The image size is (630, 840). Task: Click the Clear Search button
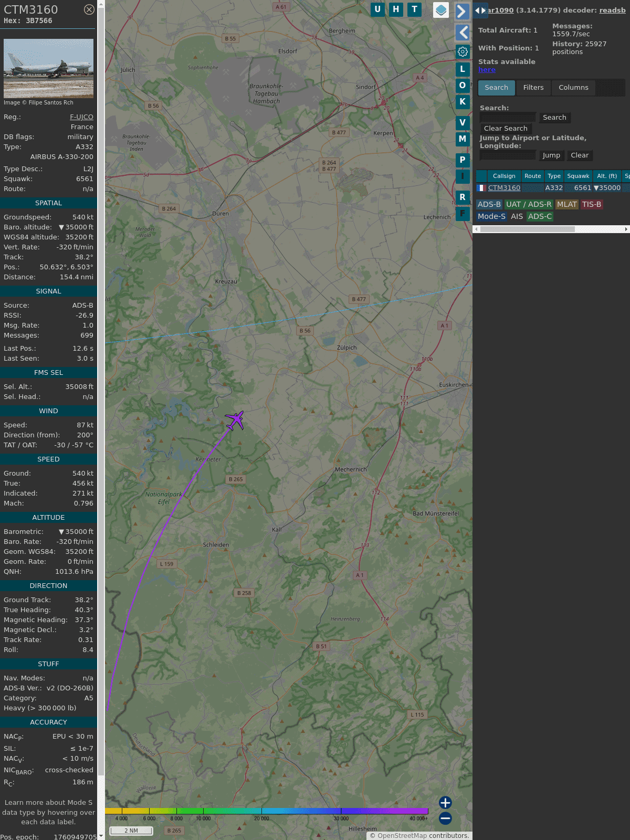tap(506, 129)
